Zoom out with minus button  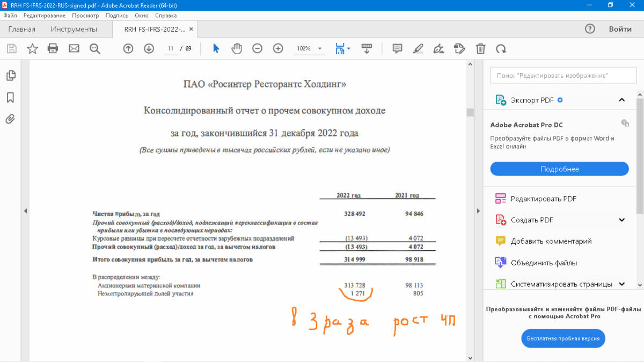point(258,49)
